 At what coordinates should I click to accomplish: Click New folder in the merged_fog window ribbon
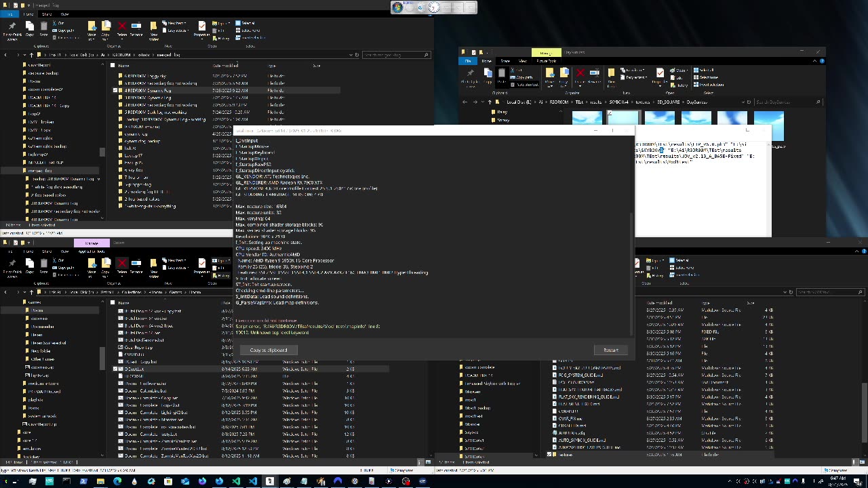point(154,30)
